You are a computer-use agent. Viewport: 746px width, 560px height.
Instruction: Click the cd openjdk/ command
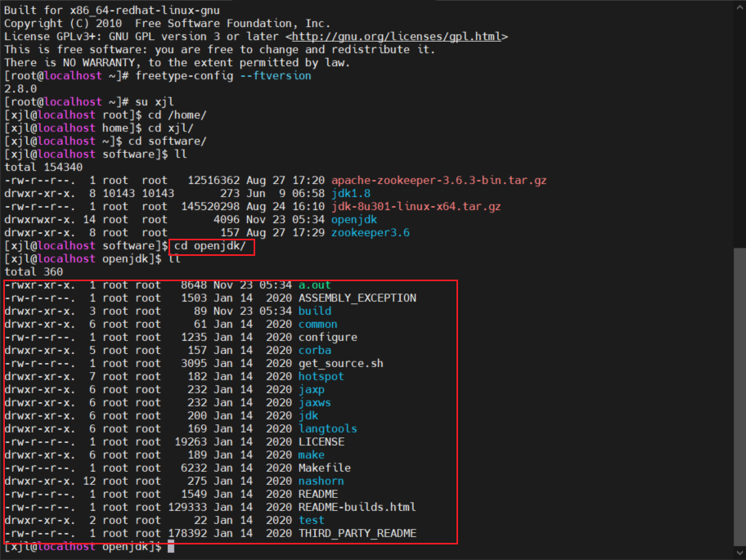pyautogui.click(x=209, y=246)
